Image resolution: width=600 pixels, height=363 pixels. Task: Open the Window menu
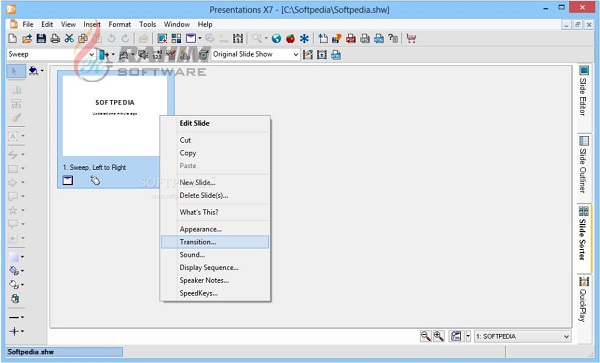[177, 24]
